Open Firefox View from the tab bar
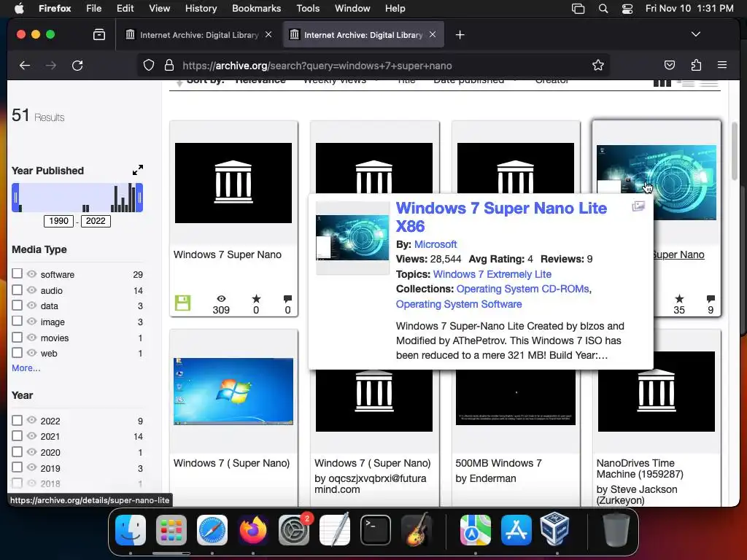747x560 pixels. (99, 35)
